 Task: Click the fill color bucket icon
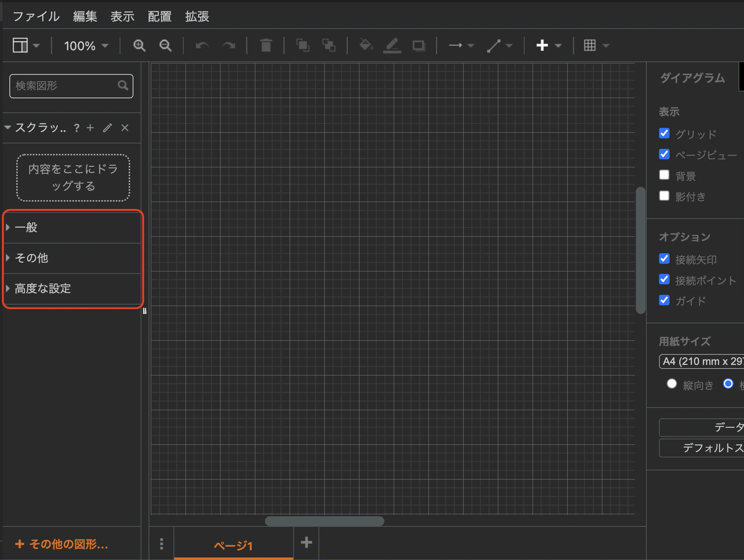pyautogui.click(x=366, y=46)
